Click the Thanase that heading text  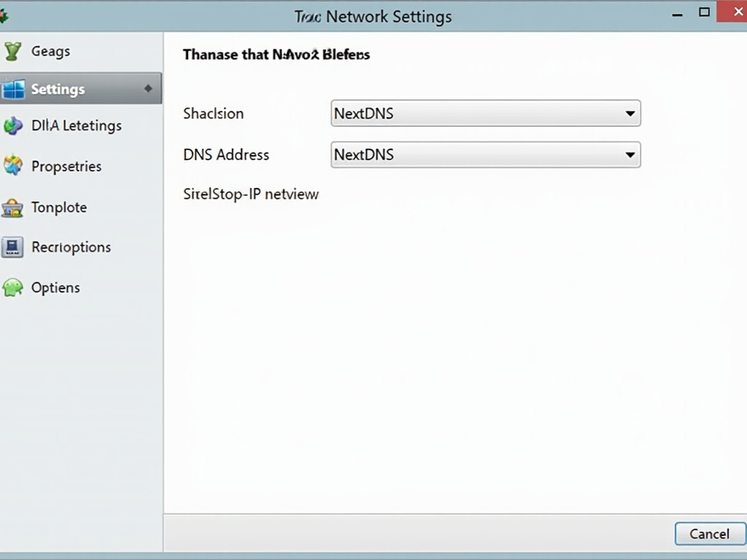pos(276,54)
